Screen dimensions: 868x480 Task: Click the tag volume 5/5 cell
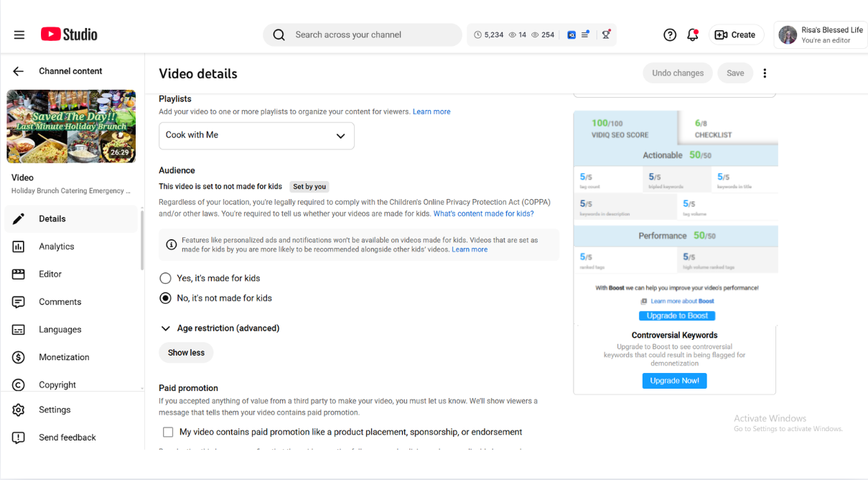click(x=727, y=207)
